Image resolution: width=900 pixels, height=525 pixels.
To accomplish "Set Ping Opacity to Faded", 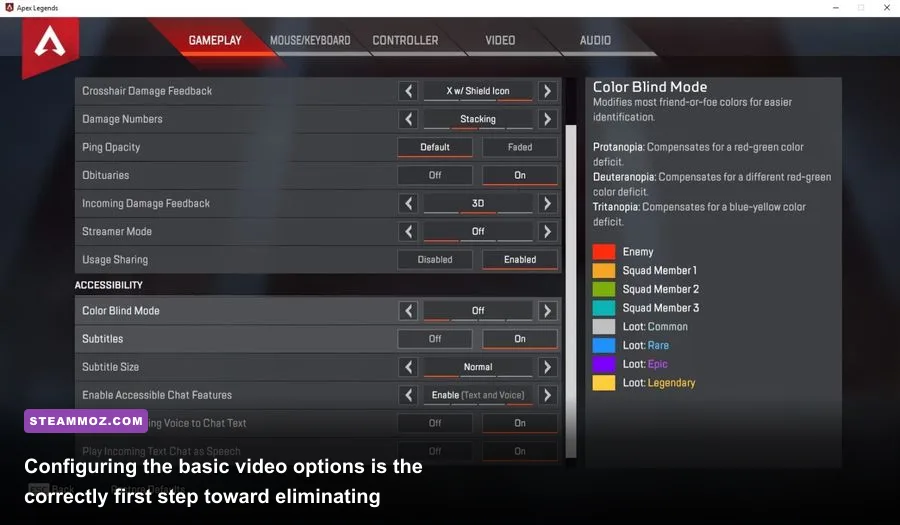I will 520,147.
